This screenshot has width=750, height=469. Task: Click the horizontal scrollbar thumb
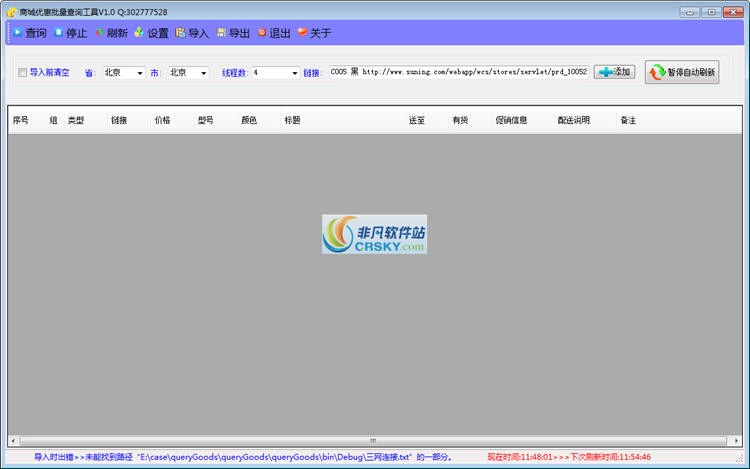[373, 440]
